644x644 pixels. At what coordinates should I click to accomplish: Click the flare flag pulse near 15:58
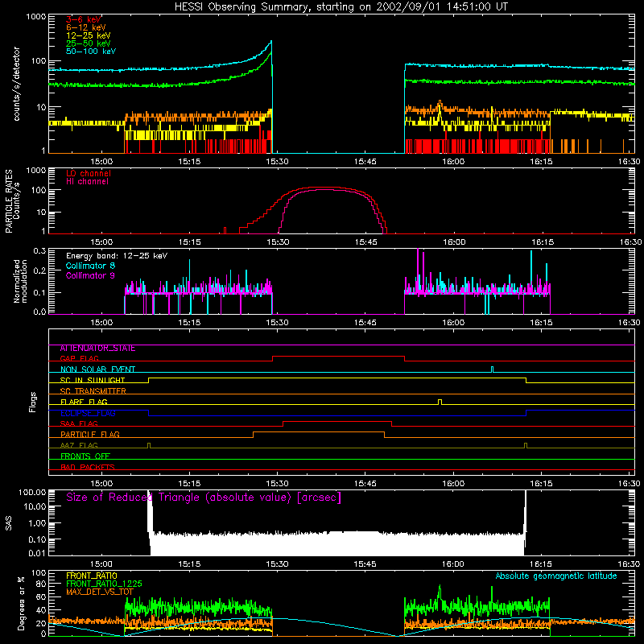[x=440, y=402]
